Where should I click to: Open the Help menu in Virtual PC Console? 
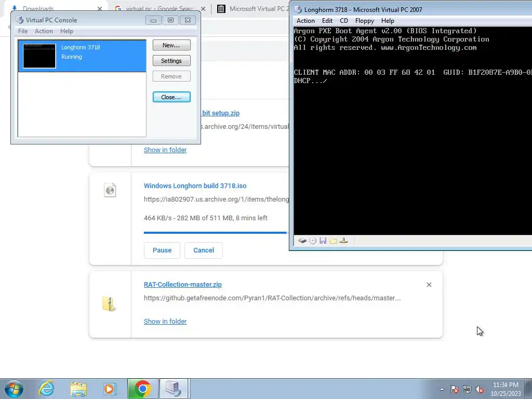click(66, 31)
